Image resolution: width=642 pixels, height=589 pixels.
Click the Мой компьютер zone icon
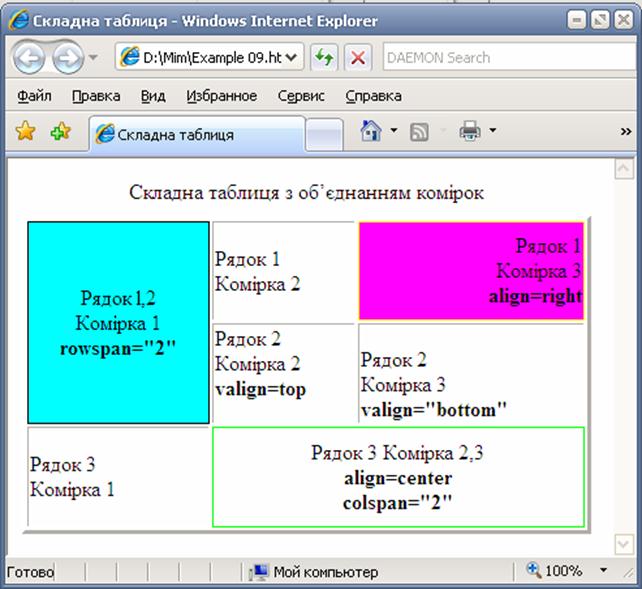click(x=260, y=572)
